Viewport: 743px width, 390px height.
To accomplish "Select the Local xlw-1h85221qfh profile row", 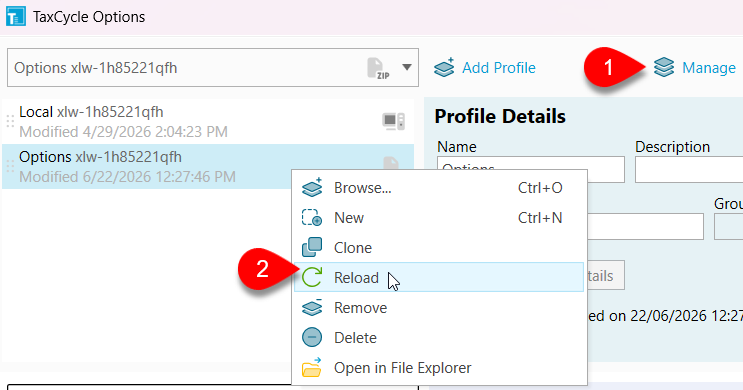I will click(x=208, y=122).
